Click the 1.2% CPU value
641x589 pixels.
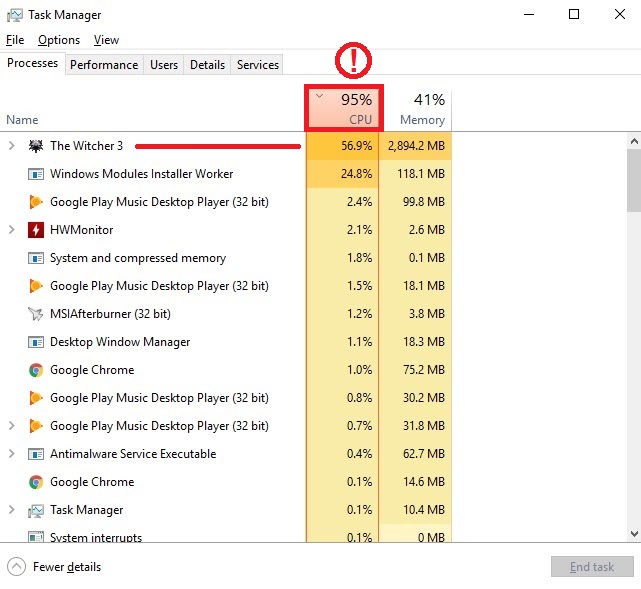click(x=359, y=314)
